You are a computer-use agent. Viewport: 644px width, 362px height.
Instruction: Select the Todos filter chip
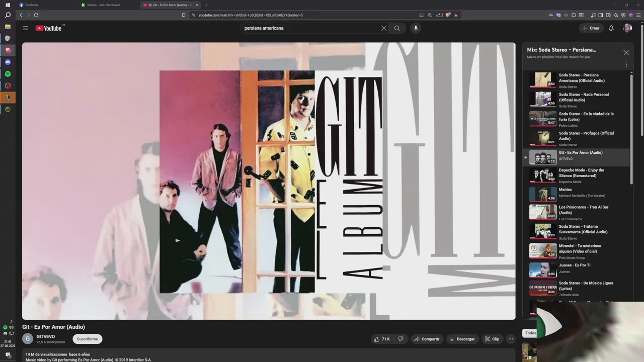(531, 333)
